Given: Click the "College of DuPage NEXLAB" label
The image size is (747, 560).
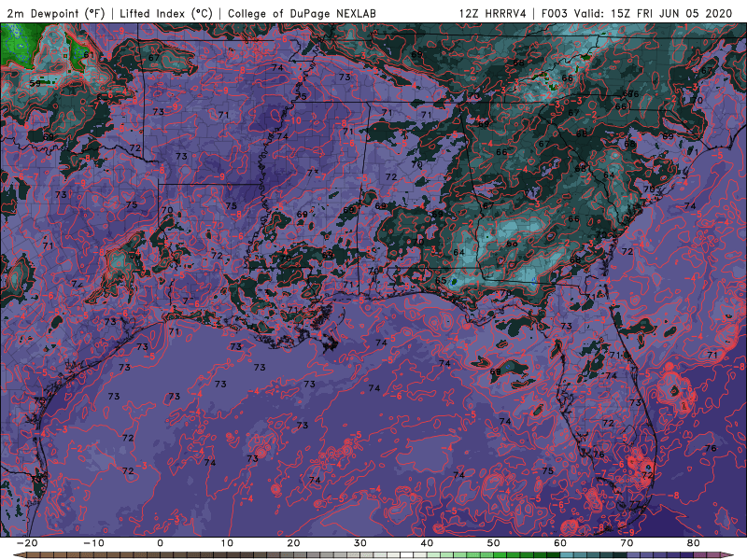Looking at the screenshot, I should click(302, 13).
